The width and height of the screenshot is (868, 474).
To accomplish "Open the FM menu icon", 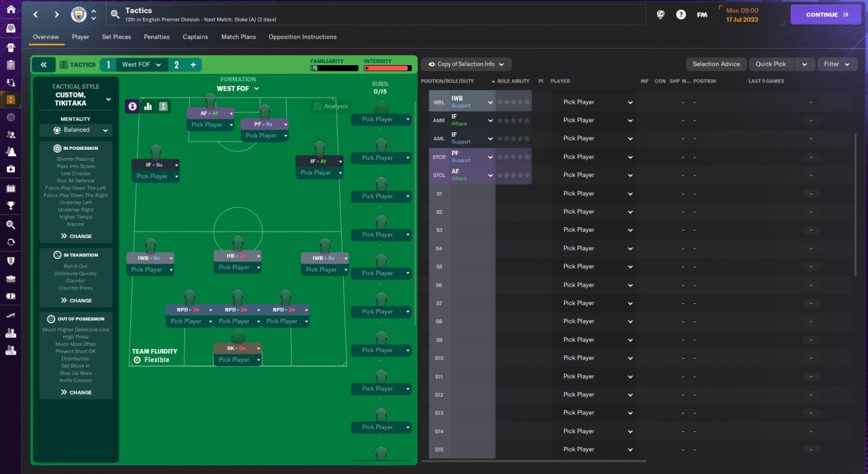I will [702, 14].
